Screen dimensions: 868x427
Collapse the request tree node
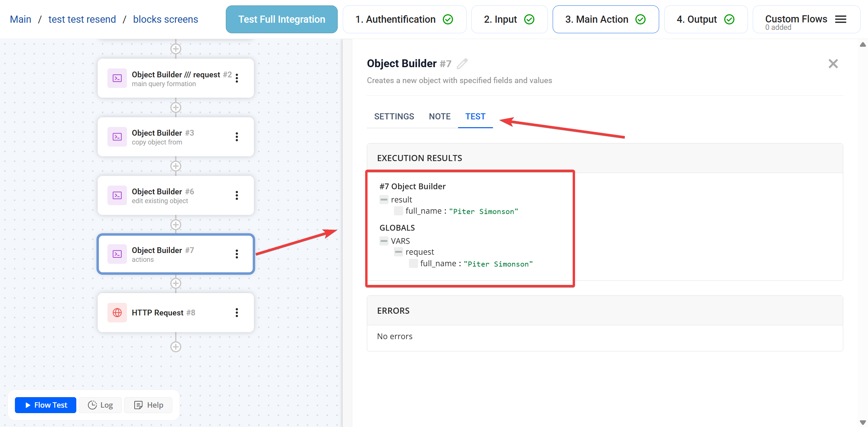[x=398, y=252]
